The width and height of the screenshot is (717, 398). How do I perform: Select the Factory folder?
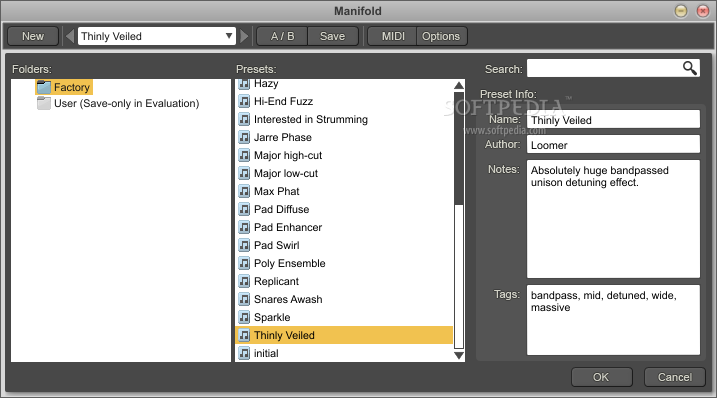pos(64,87)
